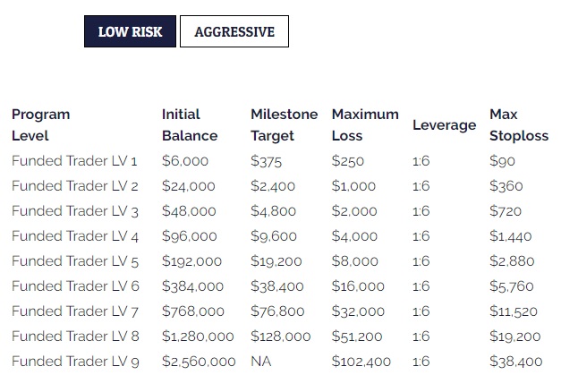The height and width of the screenshot is (392, 561).
Task: Select the AGGRESSIVE tab
Action: (234, 31)
